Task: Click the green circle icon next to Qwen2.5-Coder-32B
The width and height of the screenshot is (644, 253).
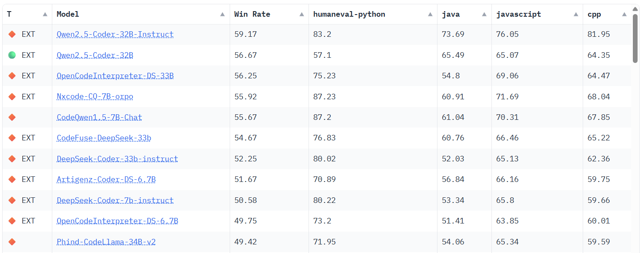Action: tap(12, 55)
